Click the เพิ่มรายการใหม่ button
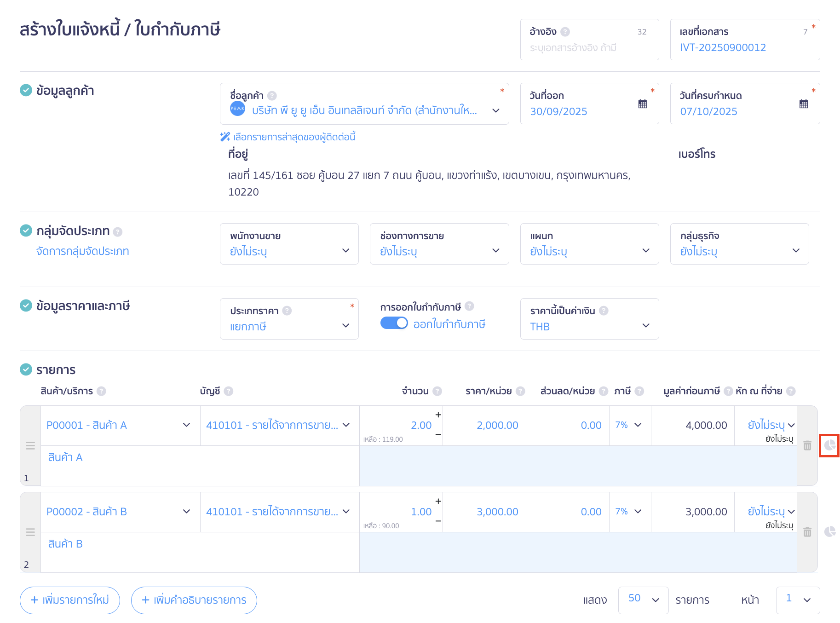This screenshot has width=840, height=623. click(69, 600)
